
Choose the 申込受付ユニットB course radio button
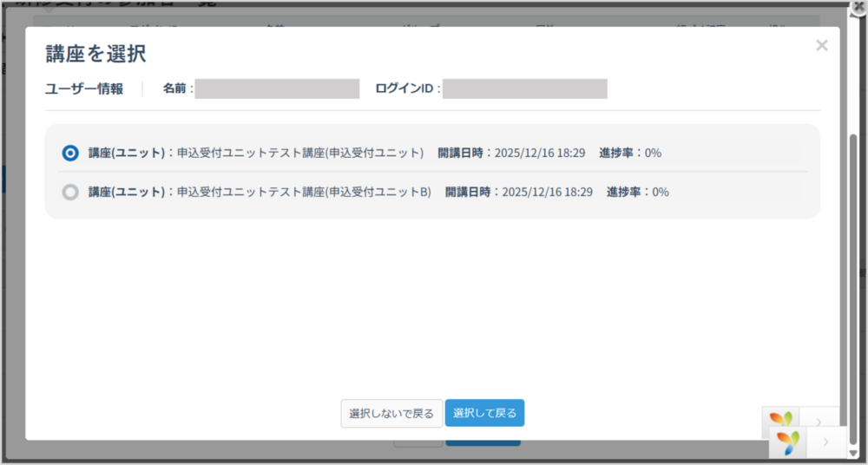pos(70,193)
